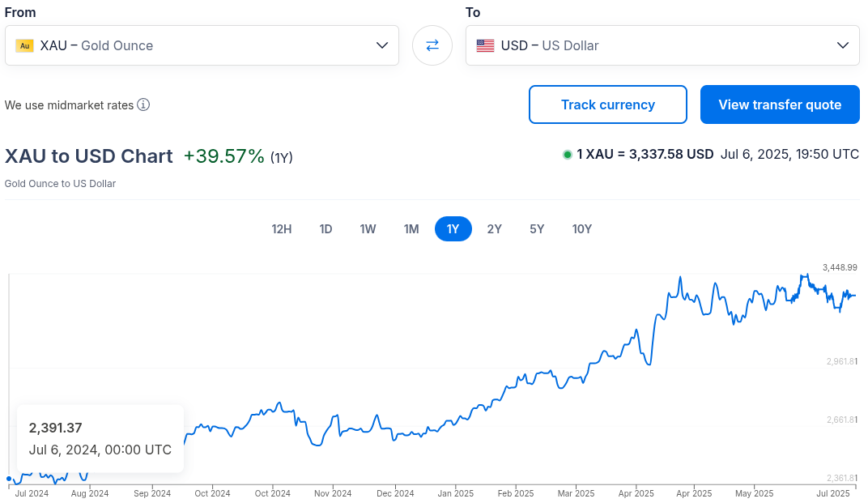868x503 pixels.
Task: Select the active 1Y range
Action: click(x=453, y=229)
